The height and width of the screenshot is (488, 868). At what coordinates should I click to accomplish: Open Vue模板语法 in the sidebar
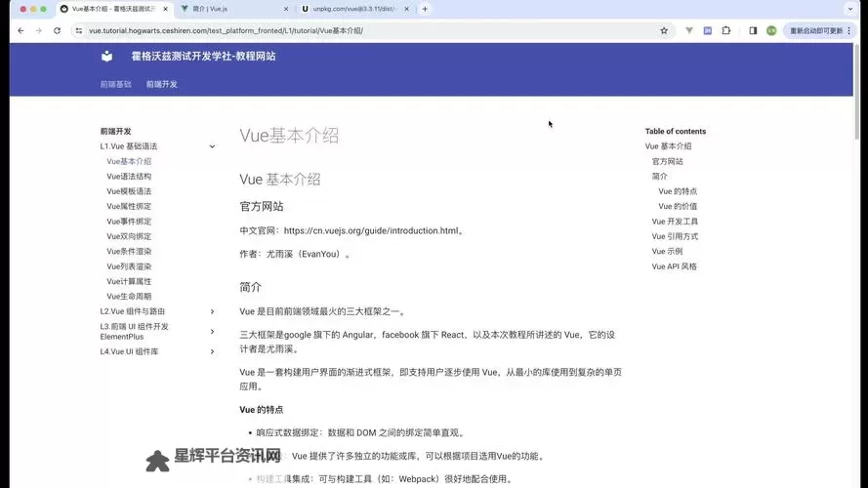tap(129, 191)
